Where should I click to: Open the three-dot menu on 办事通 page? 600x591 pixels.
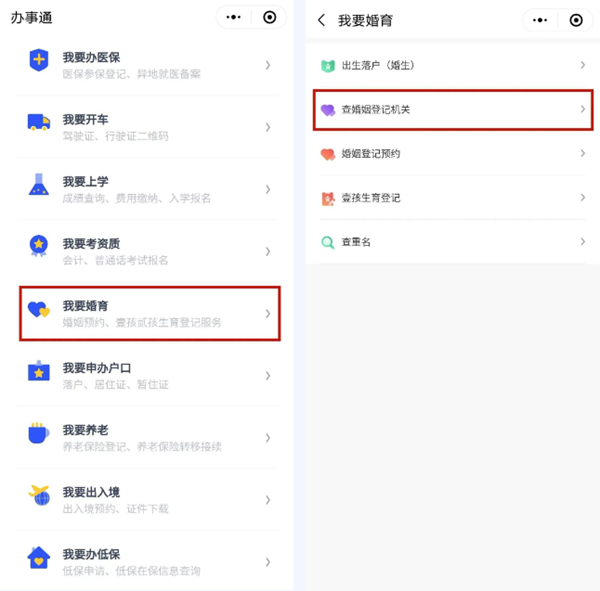click(x=233, y=17)
